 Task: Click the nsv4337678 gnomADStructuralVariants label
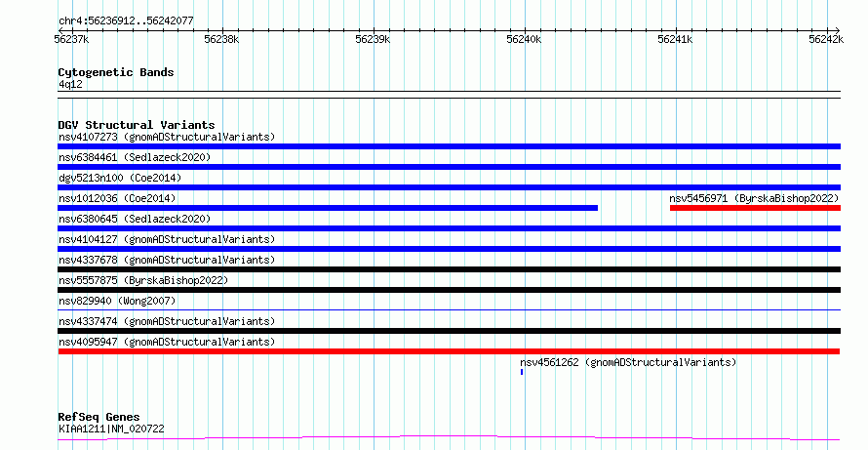167,260
